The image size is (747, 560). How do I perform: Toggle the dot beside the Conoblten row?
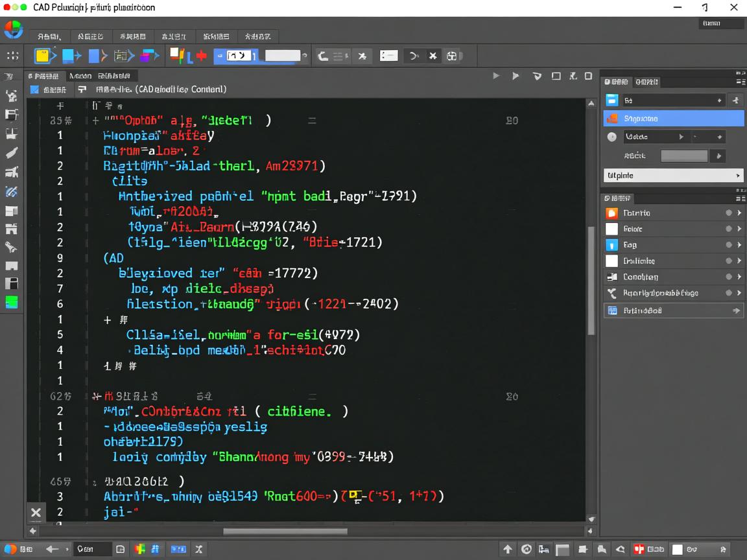[729, 277]
